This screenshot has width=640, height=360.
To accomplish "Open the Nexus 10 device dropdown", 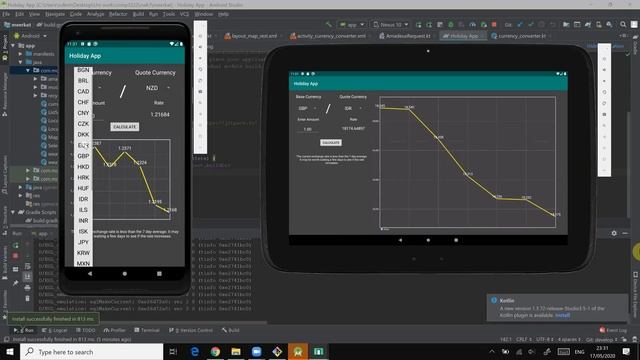I will (391, 24).
